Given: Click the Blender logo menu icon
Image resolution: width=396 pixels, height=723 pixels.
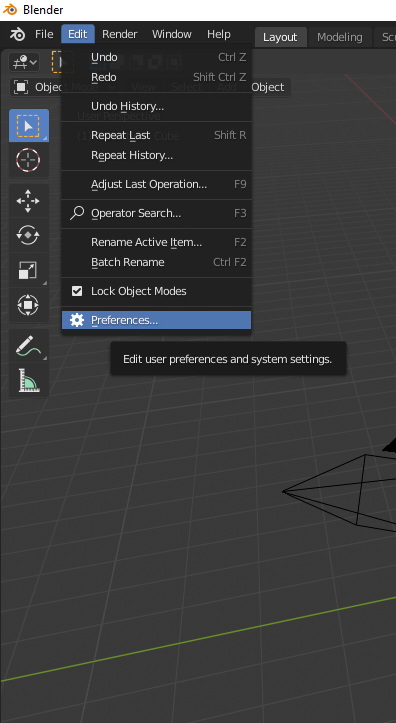Looking at the screenshot, I should [18, 35].
